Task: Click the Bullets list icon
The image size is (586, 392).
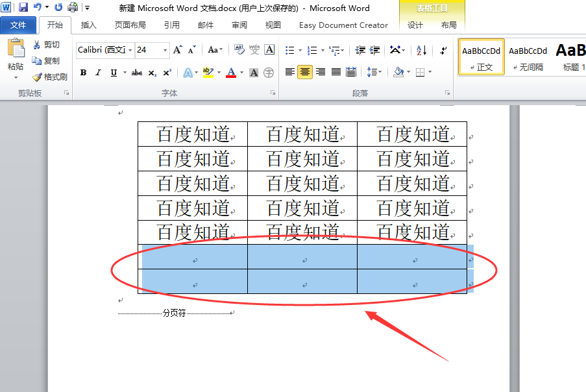Action: click(290, 50)
